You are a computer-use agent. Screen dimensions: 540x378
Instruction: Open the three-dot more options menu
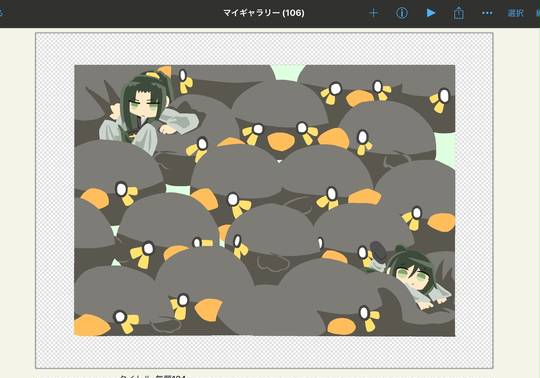click(x=487, y=13)
